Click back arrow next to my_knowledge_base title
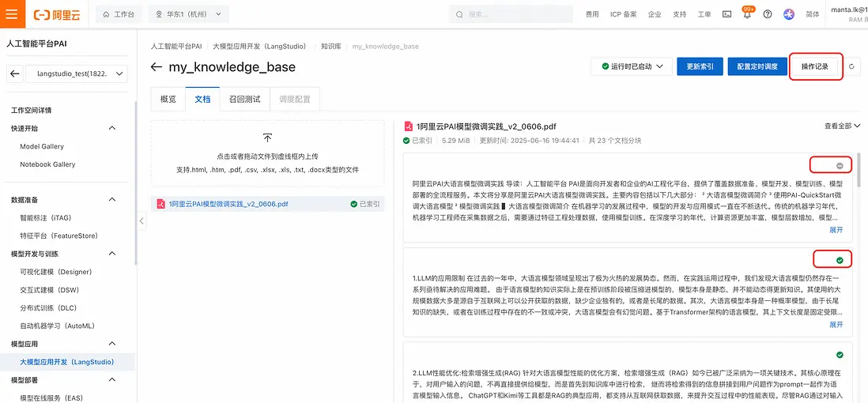Screen dimensions: 868x403 pos(157,67)
